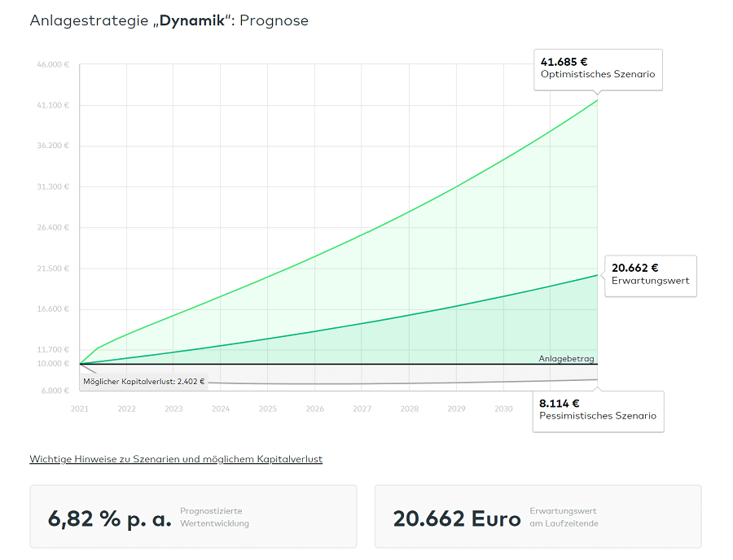This screenshot has width=733, height=560.
Task: Click the 8.114 € Pessimistisches Szenario tooltip
Action: pyautogui.click(x=599, y=412)
